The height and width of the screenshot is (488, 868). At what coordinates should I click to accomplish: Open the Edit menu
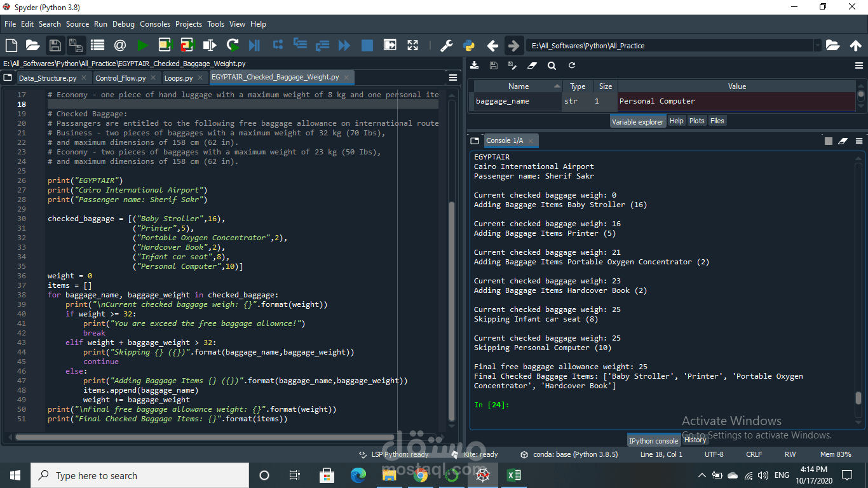coord(27,24)
